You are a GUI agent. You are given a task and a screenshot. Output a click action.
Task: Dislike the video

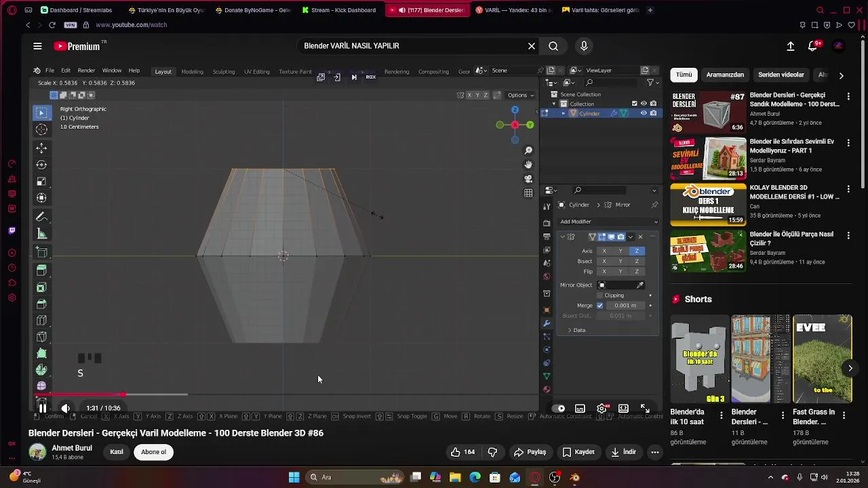tap(493, 452)
